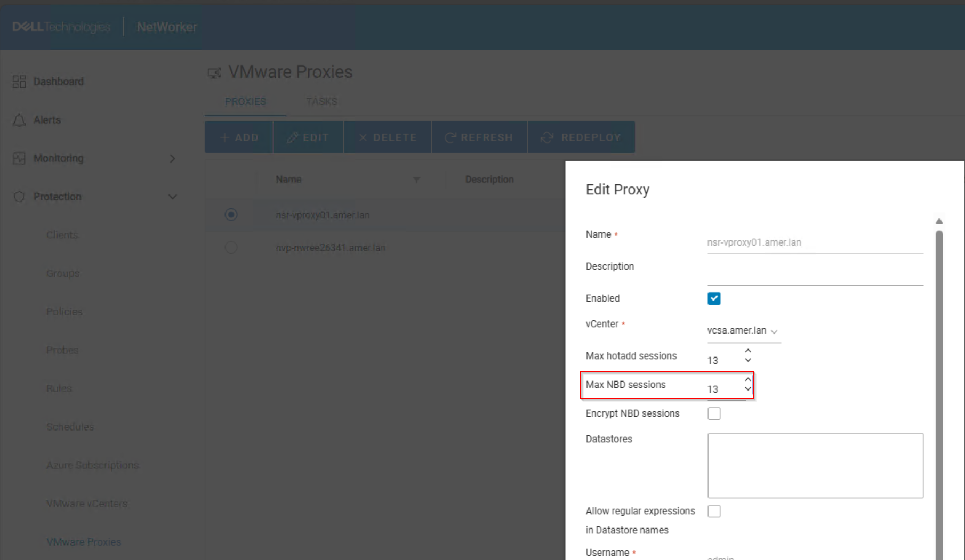Disable the Enabled checkbox in Edit Proxy
Screen dimensions: 965x560
[714, 298]
